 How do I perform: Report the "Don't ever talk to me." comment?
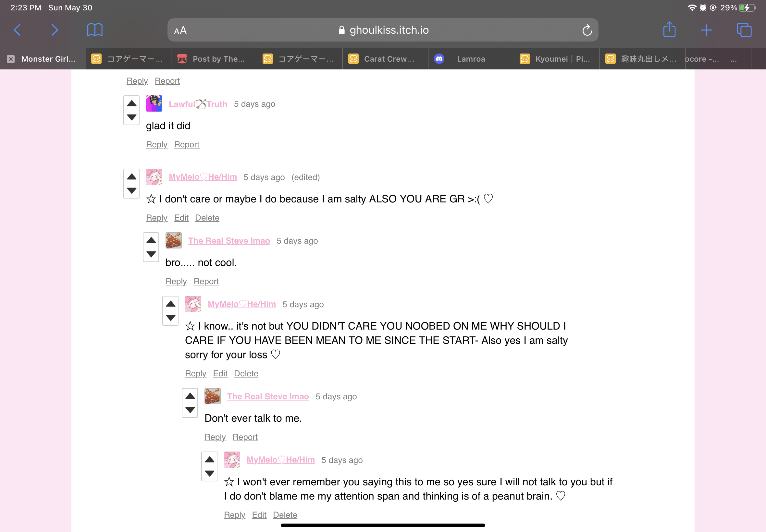click(x=245, y=437)
